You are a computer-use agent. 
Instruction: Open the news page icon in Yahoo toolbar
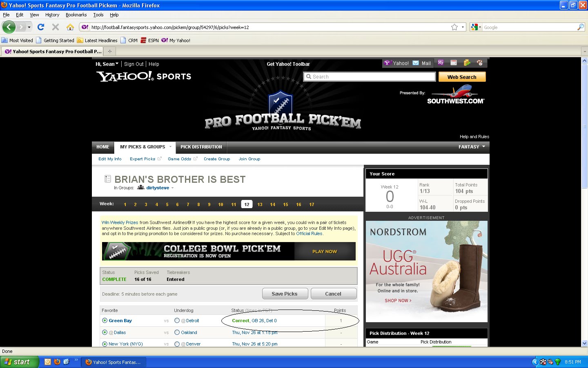pyautogui.click(x=454, y=63)
